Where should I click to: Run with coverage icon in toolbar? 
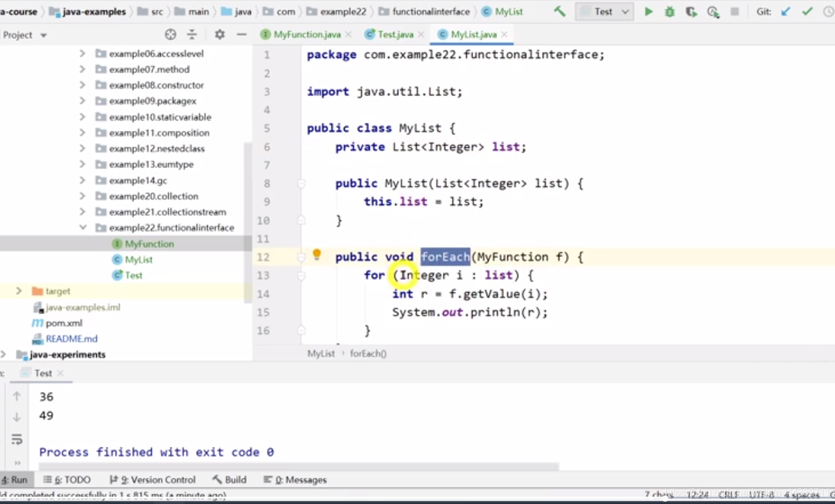tap(691, 12)
